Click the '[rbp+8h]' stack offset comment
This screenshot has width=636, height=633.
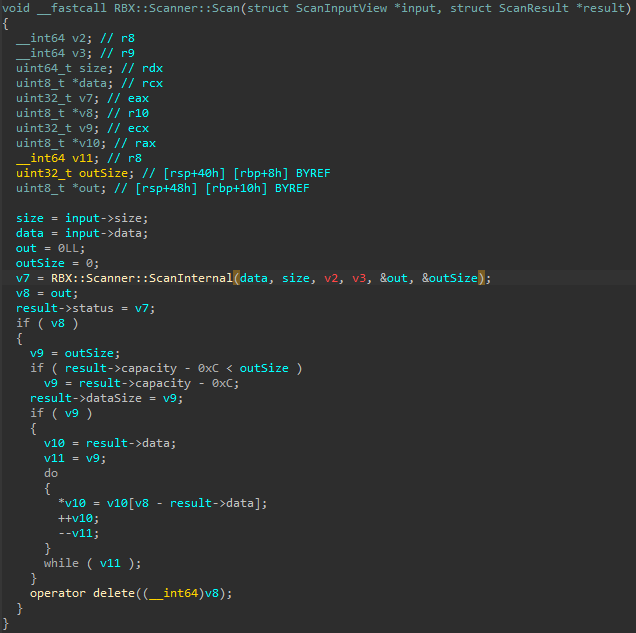click(261, 173)
